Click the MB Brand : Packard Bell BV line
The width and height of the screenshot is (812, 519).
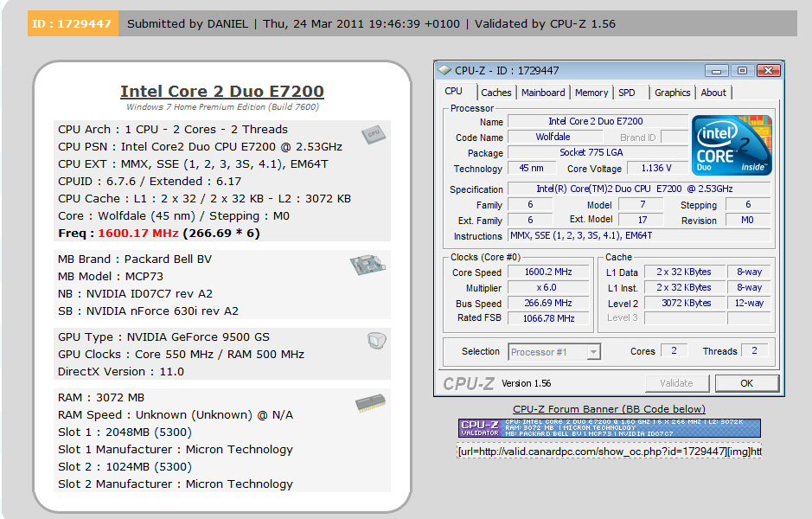pyautogui.click(x=135, y=259)
